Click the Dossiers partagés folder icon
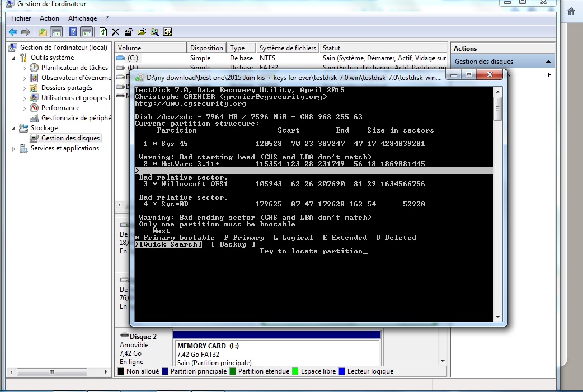This screenshot has height=392, width=583. (34, 88)
